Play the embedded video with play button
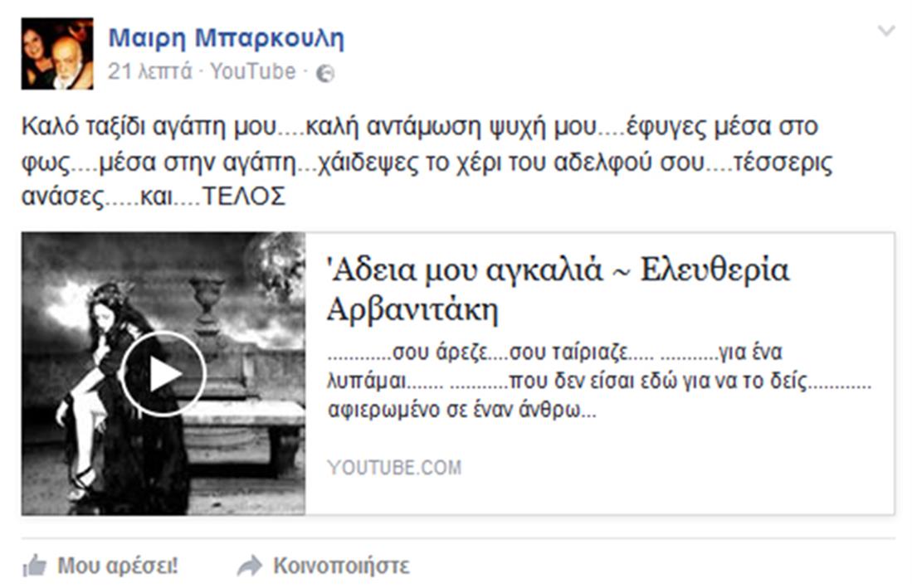912x588 pixels. [163, 373]
